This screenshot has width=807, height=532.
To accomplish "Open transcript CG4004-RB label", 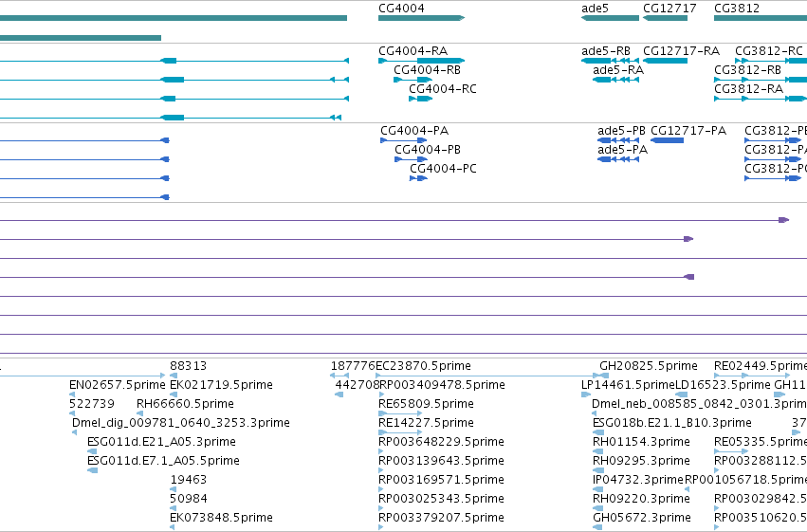I will click(x=427, y=70).
